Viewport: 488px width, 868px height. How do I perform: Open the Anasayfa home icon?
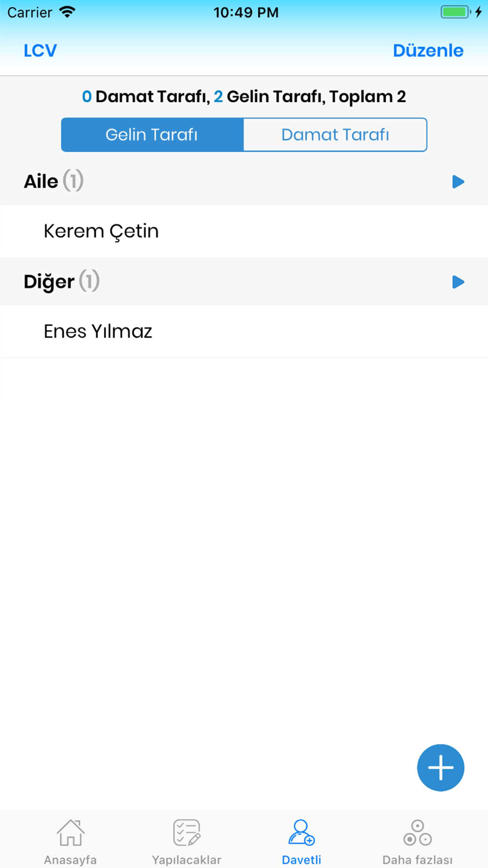pyautogui.click(x=70, y=832)
